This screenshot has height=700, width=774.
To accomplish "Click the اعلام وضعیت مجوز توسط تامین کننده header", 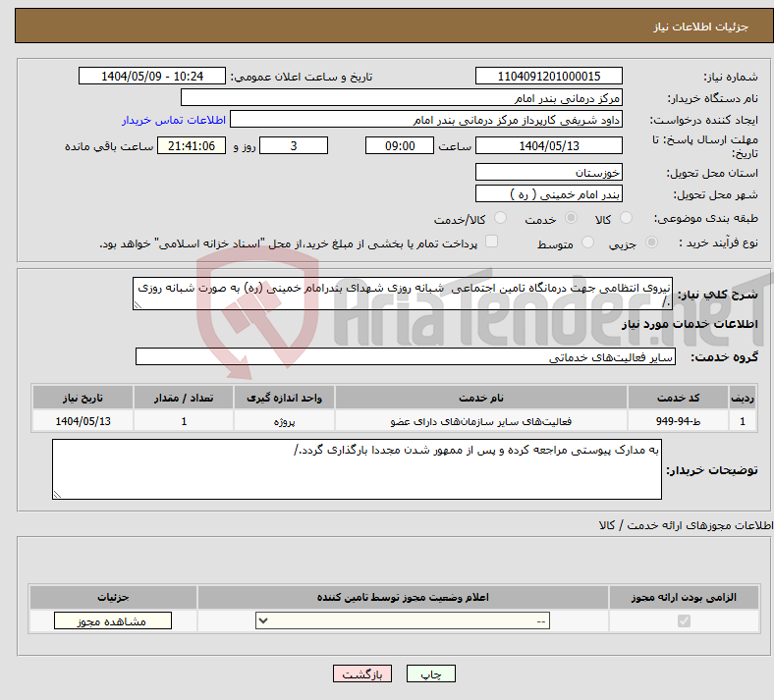I will tap(403, 597).
